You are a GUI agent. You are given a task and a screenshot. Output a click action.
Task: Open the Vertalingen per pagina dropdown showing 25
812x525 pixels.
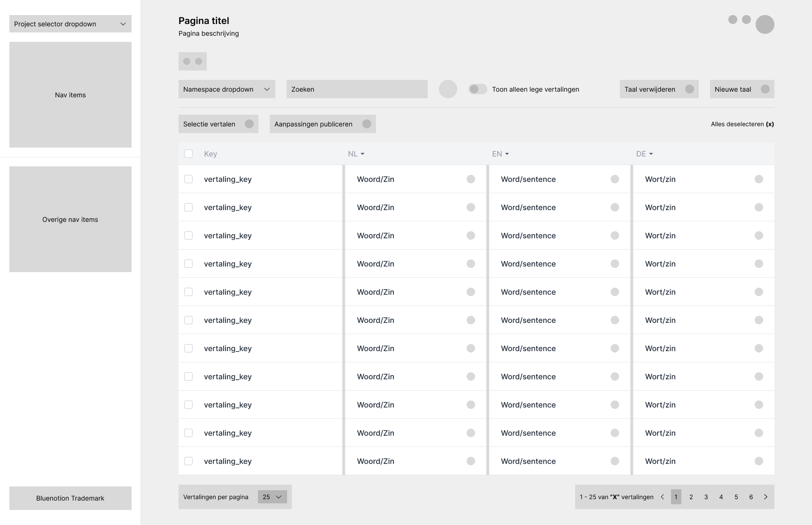[272, 496]
